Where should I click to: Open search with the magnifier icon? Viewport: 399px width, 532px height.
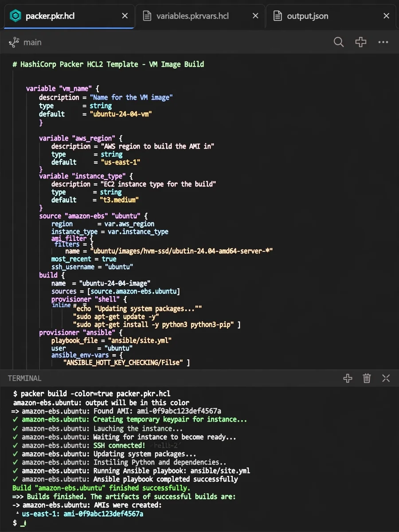[339, 42]
